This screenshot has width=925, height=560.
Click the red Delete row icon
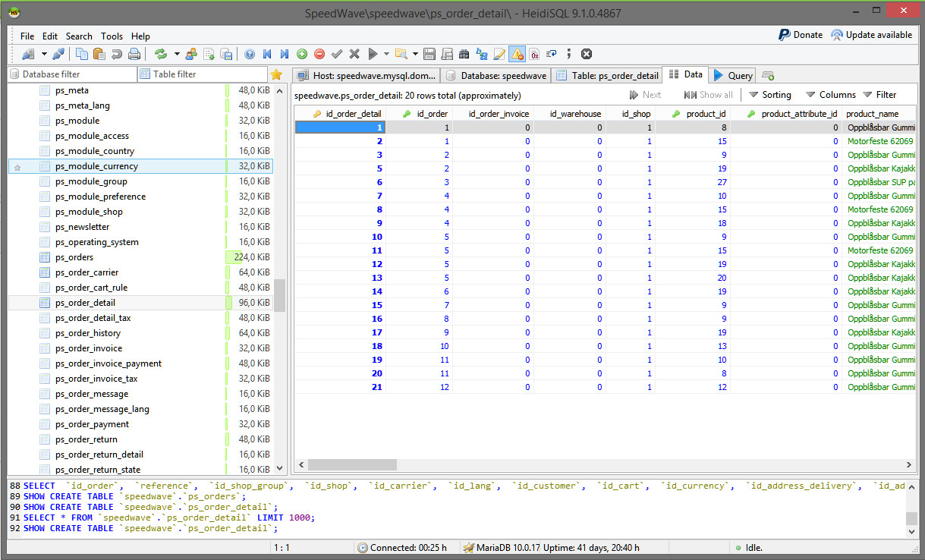[x=319, y=54]
